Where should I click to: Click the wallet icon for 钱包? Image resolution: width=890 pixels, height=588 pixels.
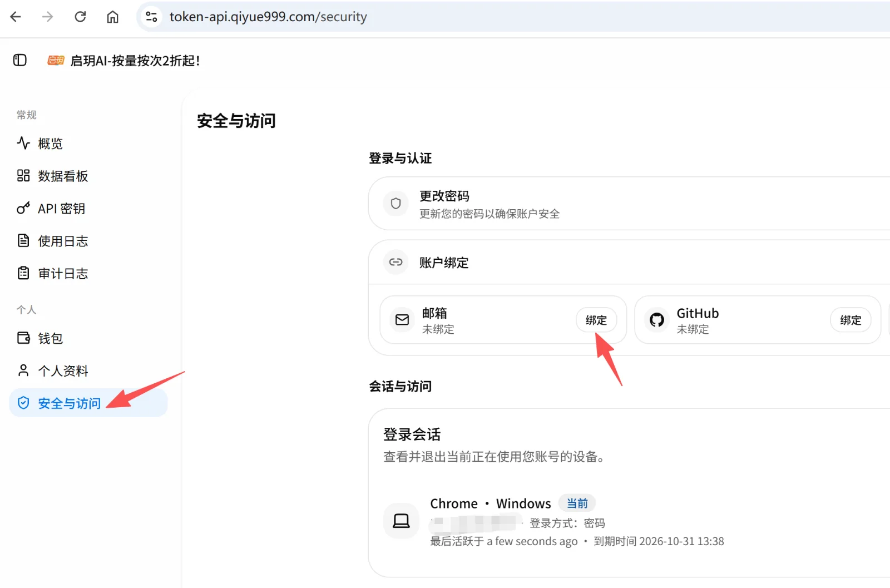pos(23,338)
